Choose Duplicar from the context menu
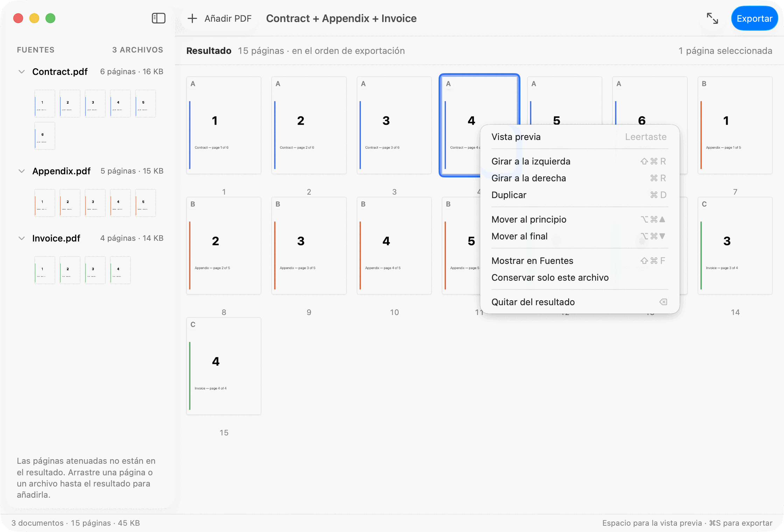The image size is (784, 532). [580, 195]
